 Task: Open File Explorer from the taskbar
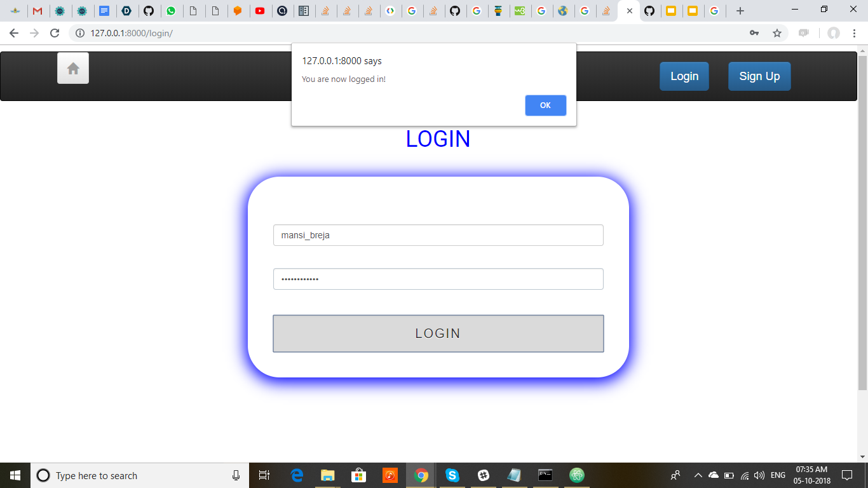(328, 475)
